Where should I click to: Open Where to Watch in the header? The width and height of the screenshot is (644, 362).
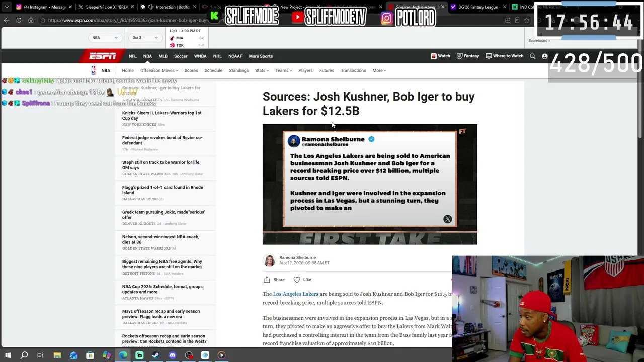click(505, 56)
